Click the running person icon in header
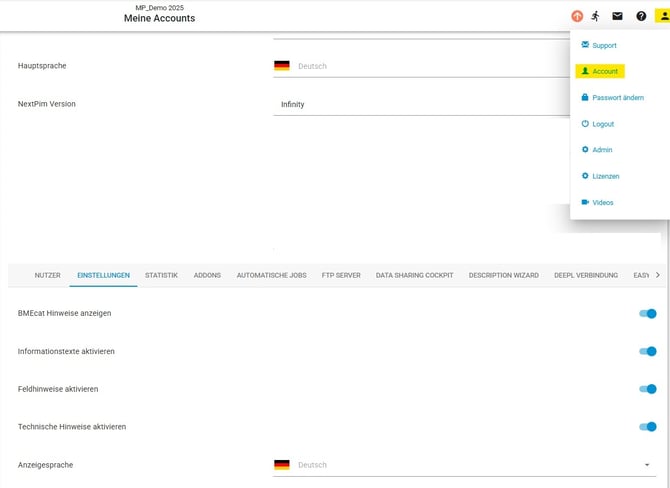This screenshot has width=670, height=488. tap(596, 16)
